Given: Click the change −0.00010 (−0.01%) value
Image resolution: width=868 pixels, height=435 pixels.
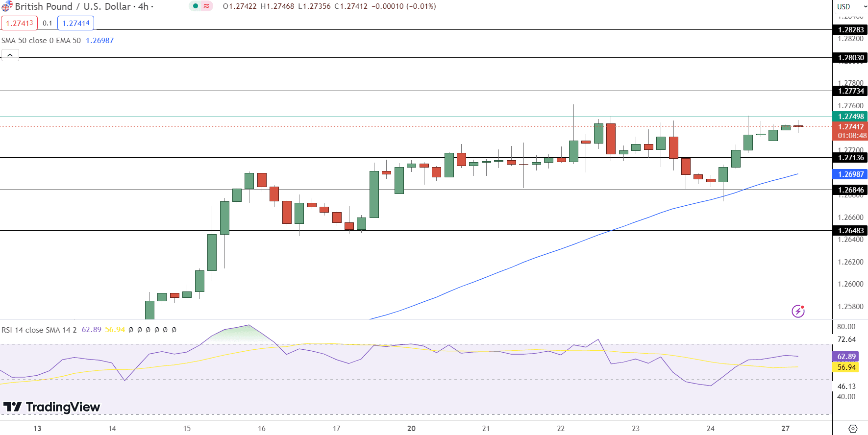Looking at the screenshot, I should click(x=403, y=6).
